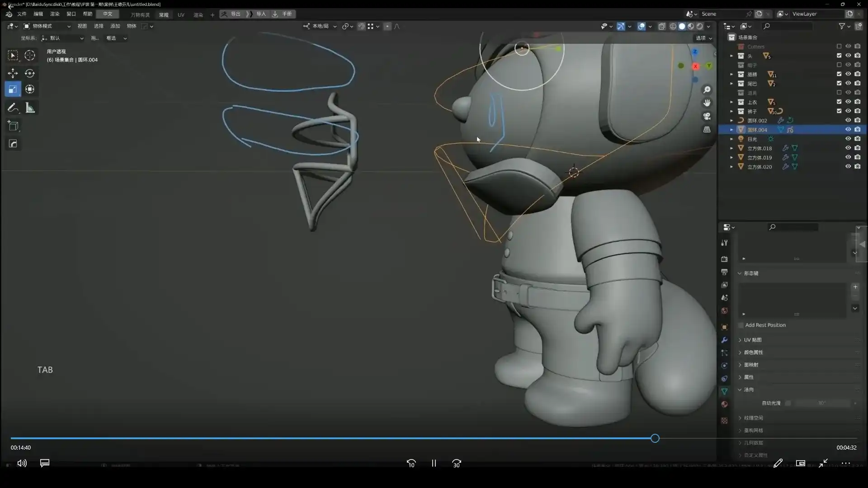Toggle camera view icon in viewport
Image resolution: width=868 pixels, height=488 pixels.
click(707, 116)
